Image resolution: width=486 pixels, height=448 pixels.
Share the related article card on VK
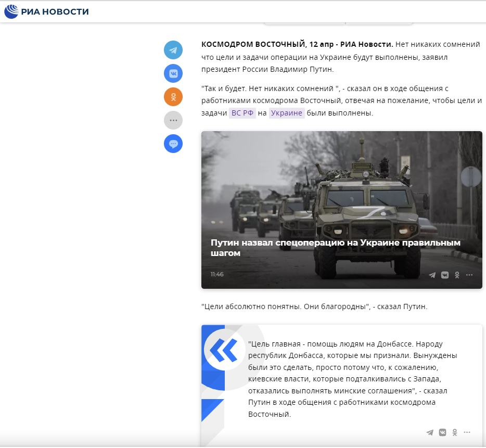coord(445,275)
